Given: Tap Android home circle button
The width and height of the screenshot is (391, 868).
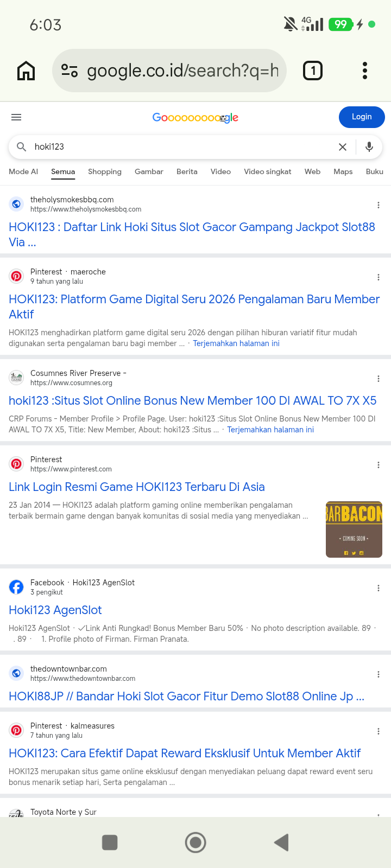Looking at the screenshot, I should [195, 843].
